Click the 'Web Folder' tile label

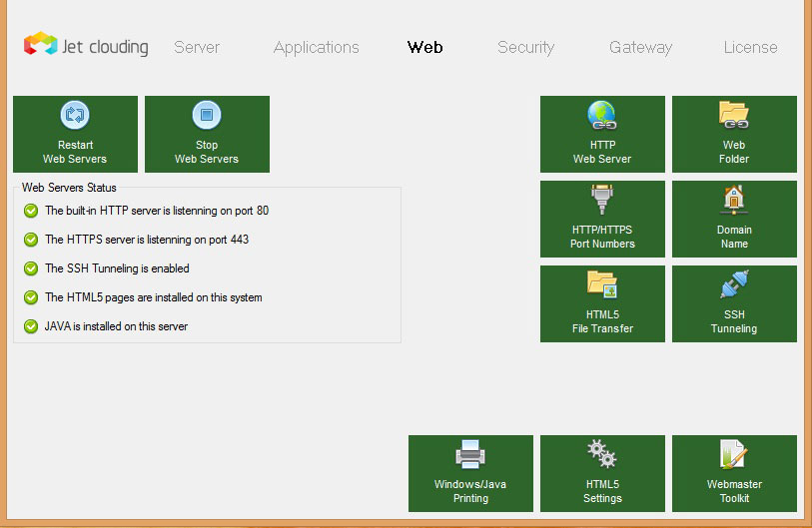734,152
